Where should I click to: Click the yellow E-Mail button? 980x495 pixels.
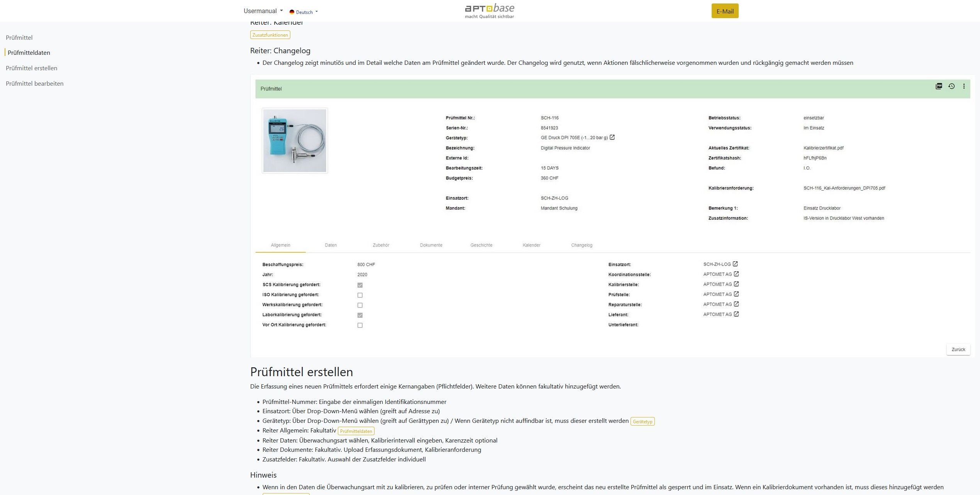[725, 11]
